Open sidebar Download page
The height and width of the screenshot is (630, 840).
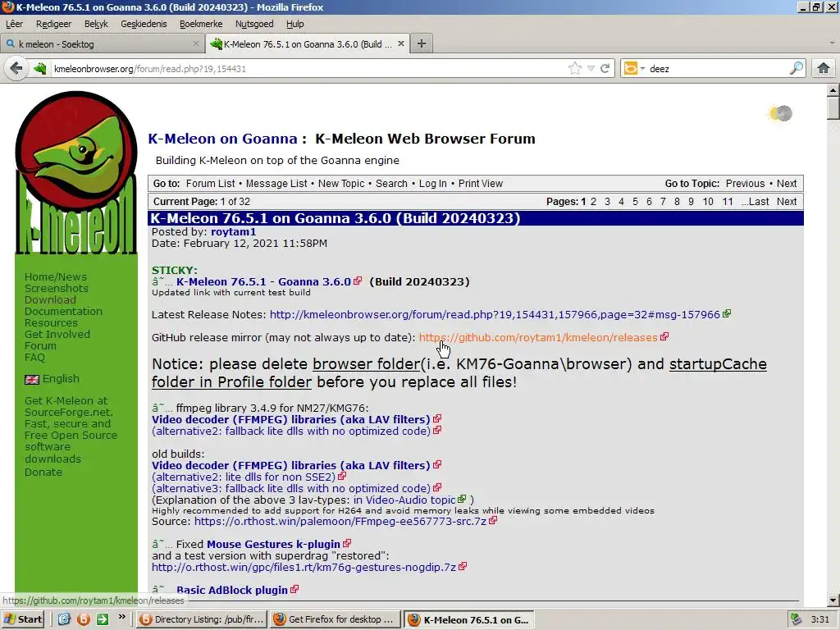tap(50, 300)
